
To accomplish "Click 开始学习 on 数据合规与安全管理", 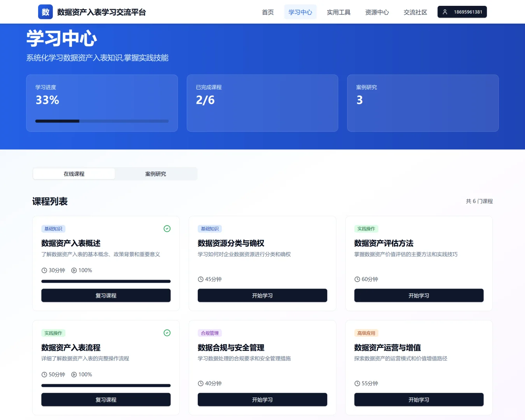I will click(262, 399).
